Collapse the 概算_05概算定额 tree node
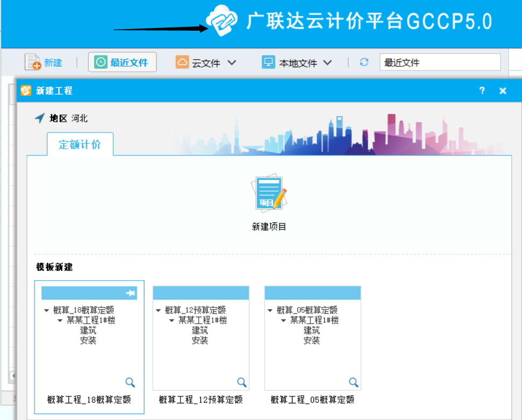This screenshot has height=420, width=522. tap(270, 310)
